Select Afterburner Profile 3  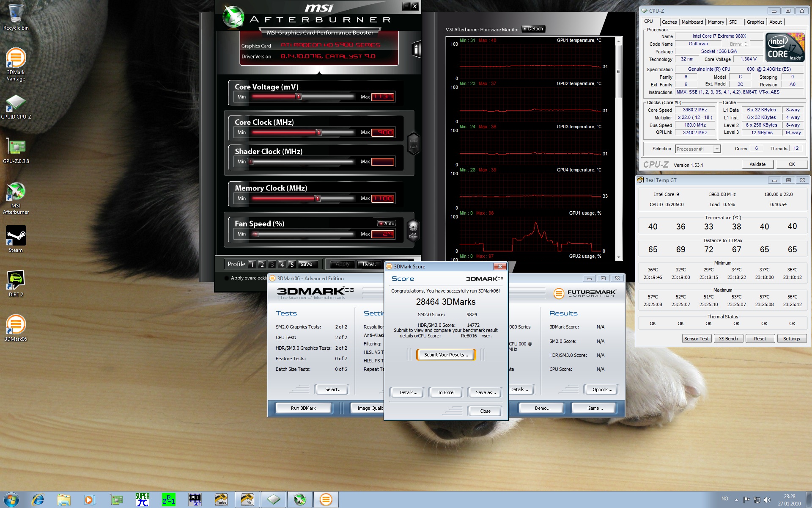click(272, 265)
